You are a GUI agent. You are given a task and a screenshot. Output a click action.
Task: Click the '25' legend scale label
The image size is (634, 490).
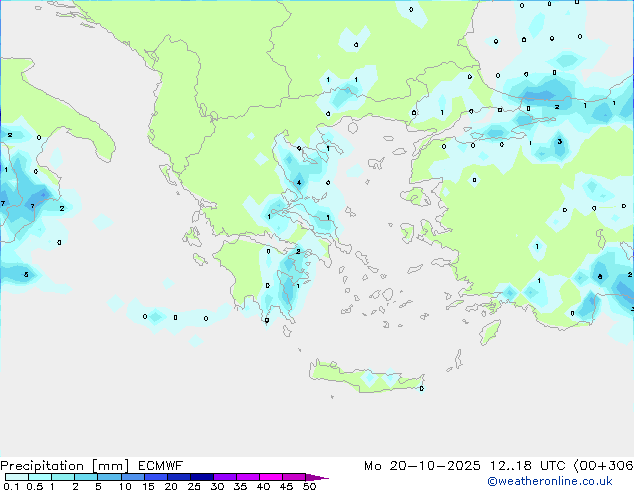coord(194,486)
